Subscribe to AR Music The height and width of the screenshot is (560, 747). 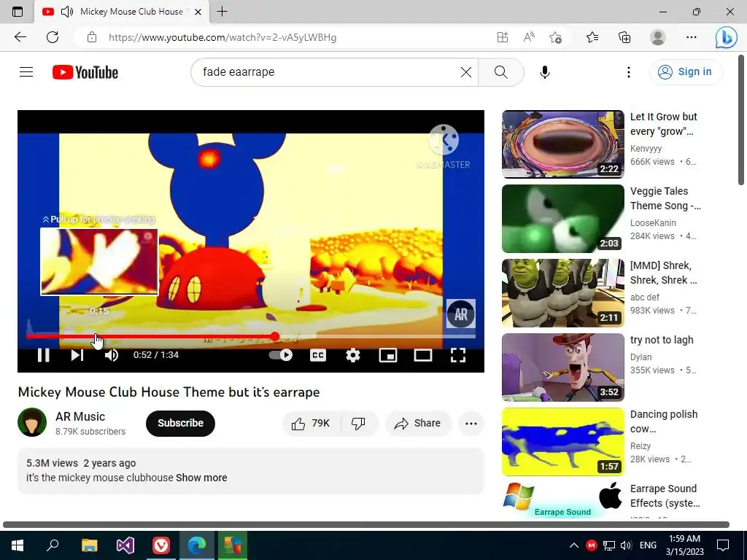181,424
